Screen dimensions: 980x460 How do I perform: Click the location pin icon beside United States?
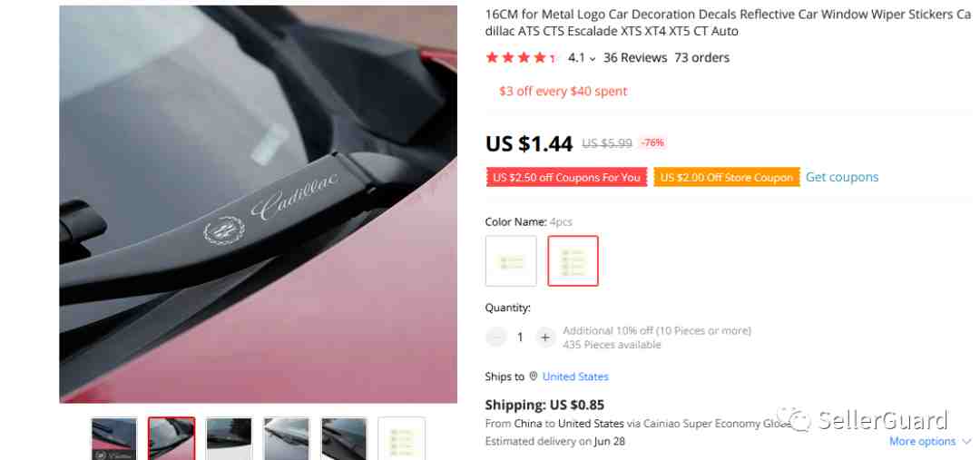click(x=534, y=377)
